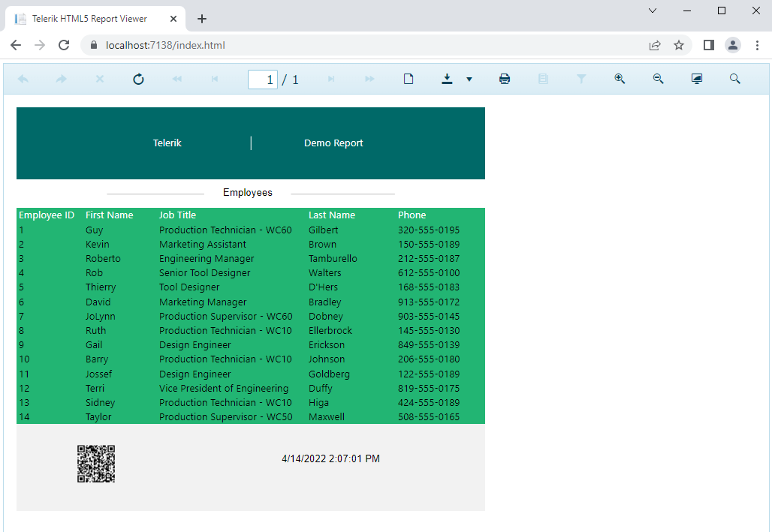
Task: Click the page number input field
Action: coord(262,79)
